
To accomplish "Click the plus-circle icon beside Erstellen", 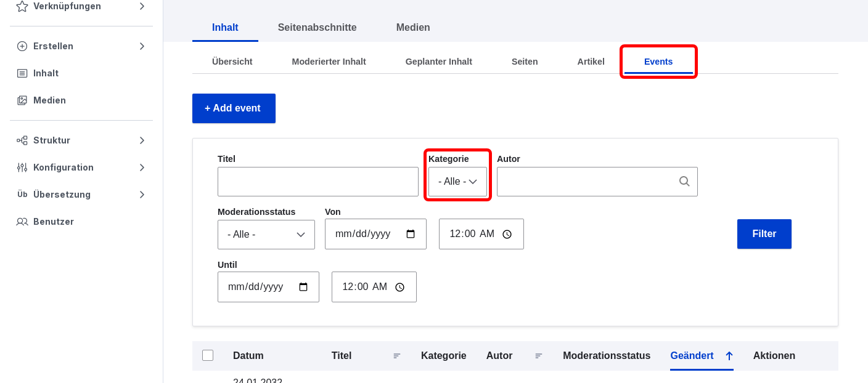I will pos(22,46).
